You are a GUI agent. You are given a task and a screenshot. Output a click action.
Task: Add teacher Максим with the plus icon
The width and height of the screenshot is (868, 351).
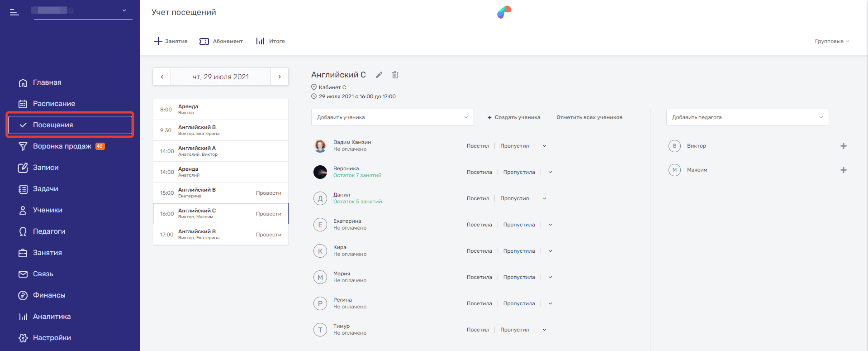coord(843,170)
